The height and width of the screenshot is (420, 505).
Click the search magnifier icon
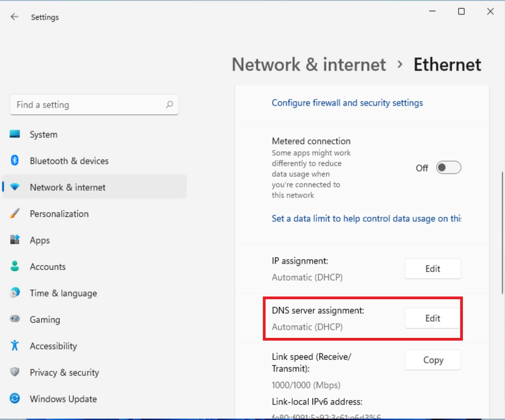click(169, 105)
